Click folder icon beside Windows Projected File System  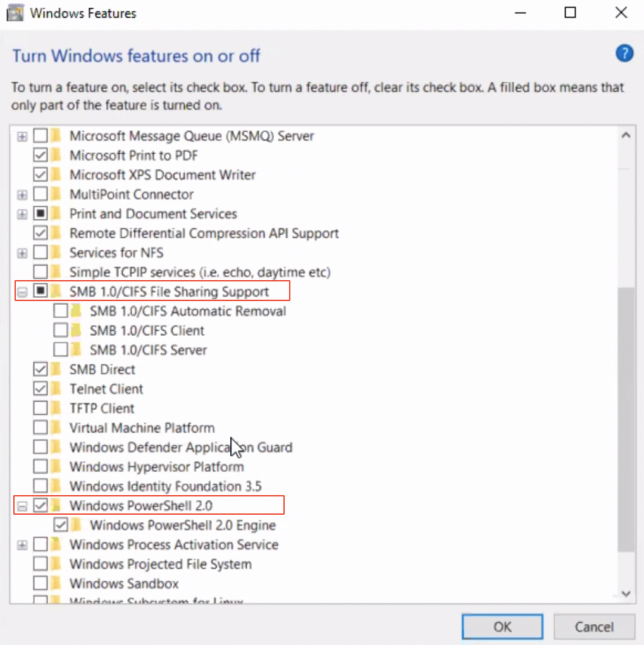point(56,563)
